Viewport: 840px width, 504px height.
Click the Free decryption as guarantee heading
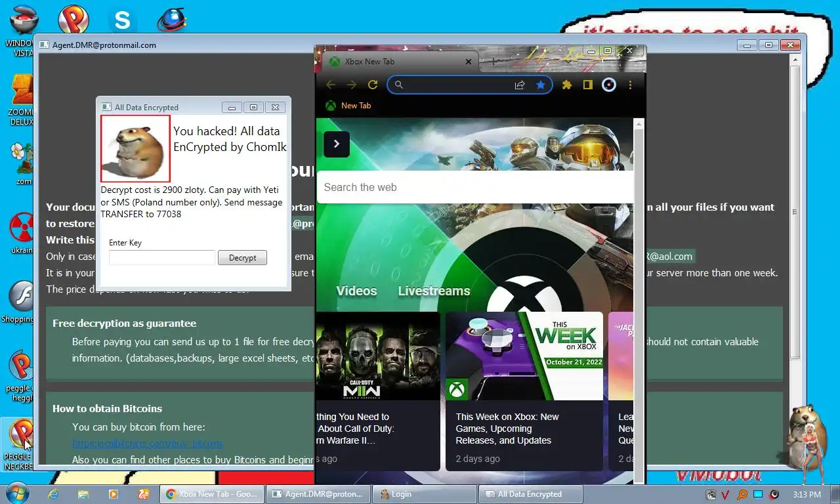(x=125, y=323)
